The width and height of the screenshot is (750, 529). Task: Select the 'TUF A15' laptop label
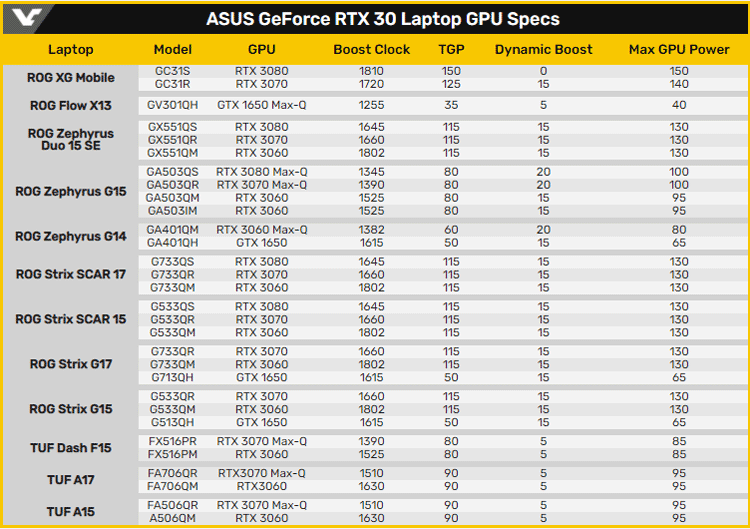[x=71, y=512]
